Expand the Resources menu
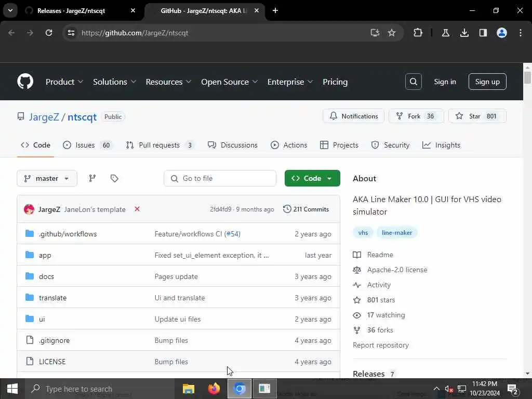Viewport: 532px width, 399px height. 168,82
